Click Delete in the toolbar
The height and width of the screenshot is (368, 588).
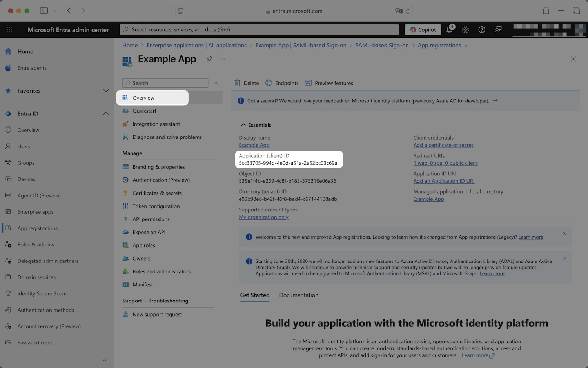247,83
